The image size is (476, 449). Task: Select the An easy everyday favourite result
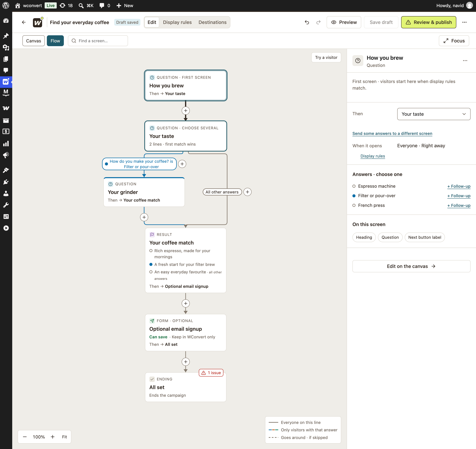(x=151, y=272)
